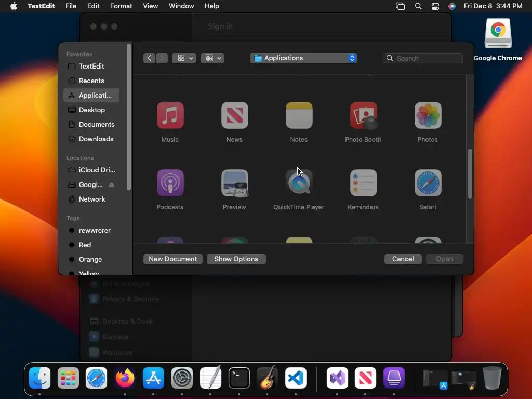Choose the rewwrerer tag
The image size is (532, 399).
(91, 230)
